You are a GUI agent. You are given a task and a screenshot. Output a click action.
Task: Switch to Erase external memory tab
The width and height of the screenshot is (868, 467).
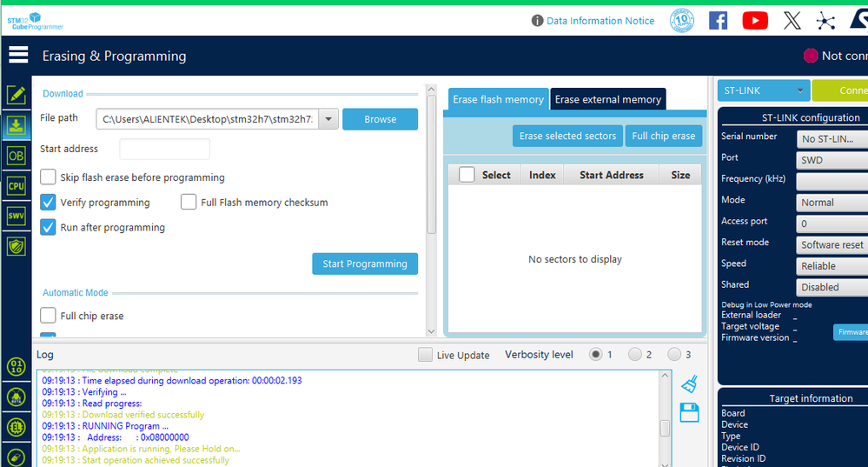(x=608, y=99)
